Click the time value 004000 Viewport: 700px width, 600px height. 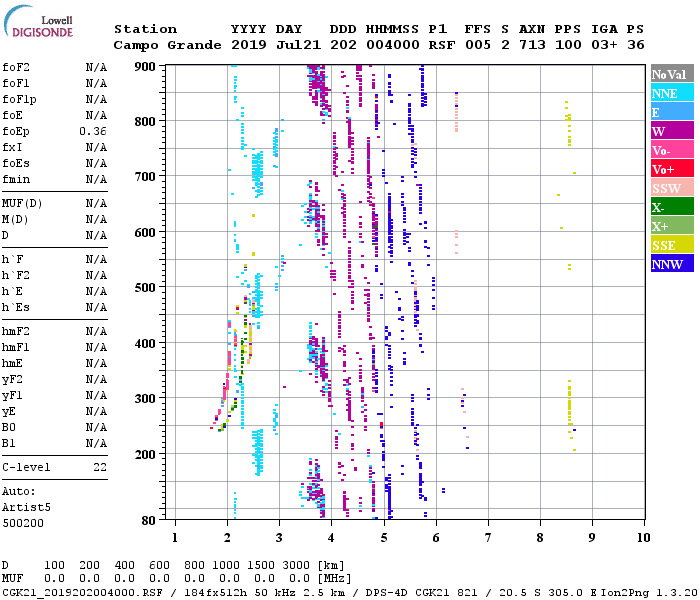click(x=393, y=45)
